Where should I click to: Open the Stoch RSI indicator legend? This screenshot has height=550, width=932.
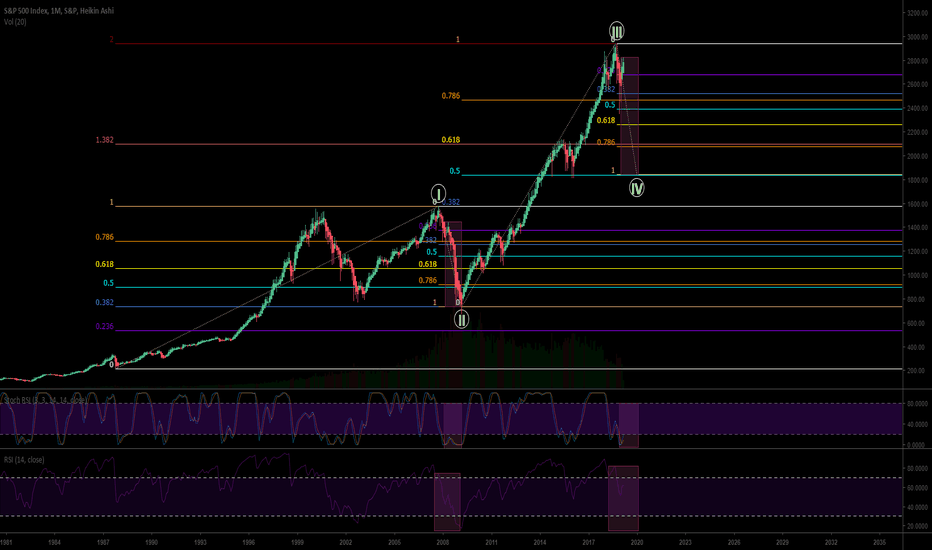(x=45, y=400)
